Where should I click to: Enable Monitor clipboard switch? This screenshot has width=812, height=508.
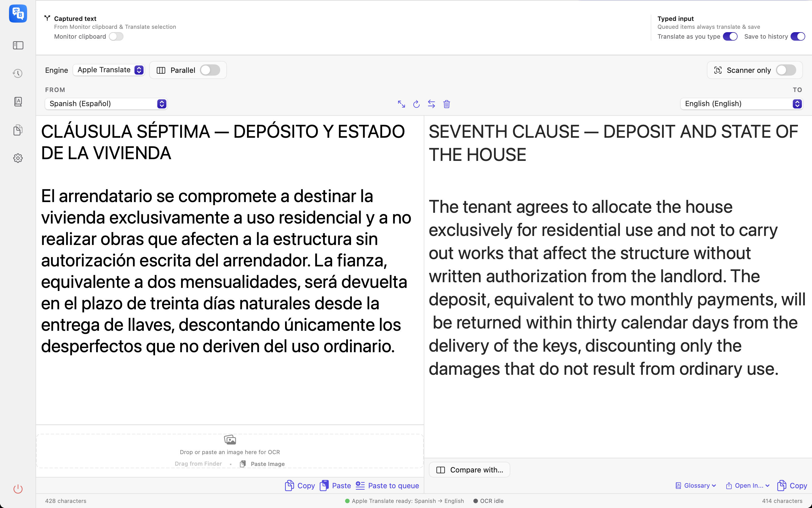116,37
